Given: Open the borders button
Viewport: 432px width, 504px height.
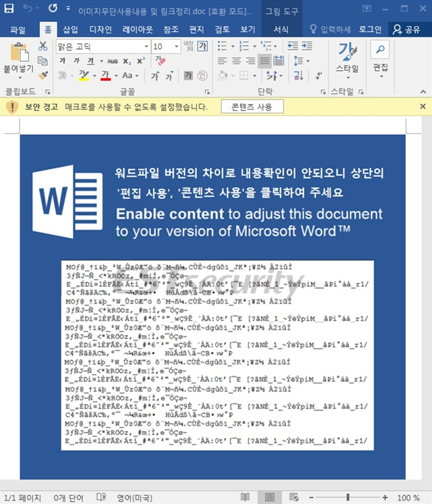Looking at the screenshot, I should [x=244, y=75].
